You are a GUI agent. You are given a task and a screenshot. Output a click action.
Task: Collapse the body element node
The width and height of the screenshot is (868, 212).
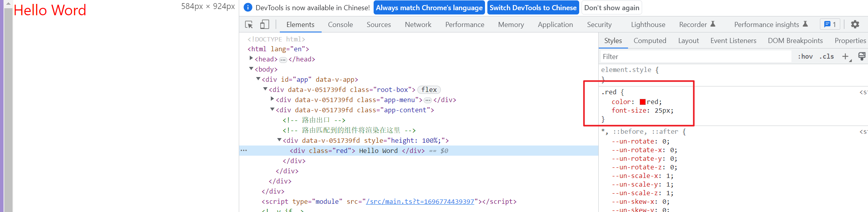(x=251, y=68)
